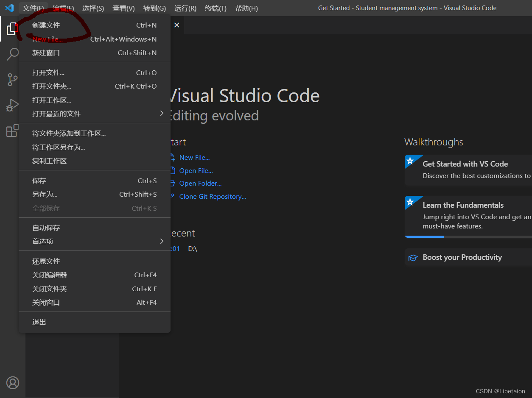Click the Learn the Fundamentals progress bar
The height and width of the screenshot is (398, 532).
468,237
